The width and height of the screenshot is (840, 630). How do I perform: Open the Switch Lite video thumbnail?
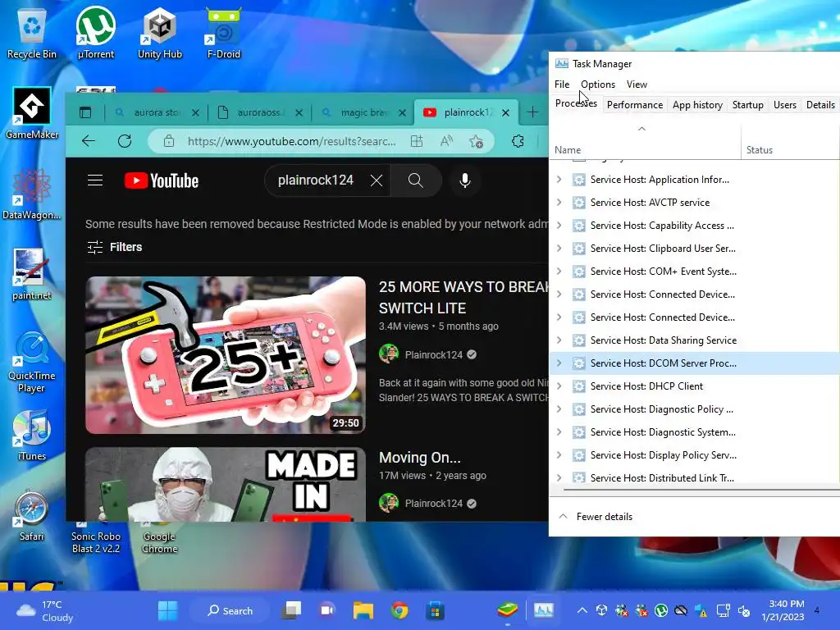(226, 354)
